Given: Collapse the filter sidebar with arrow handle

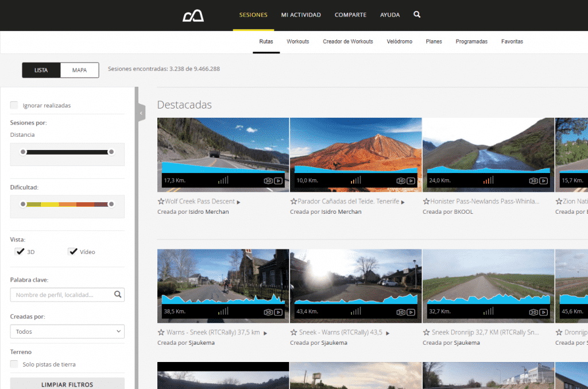Looking at the screenshot, I should 141,113.
